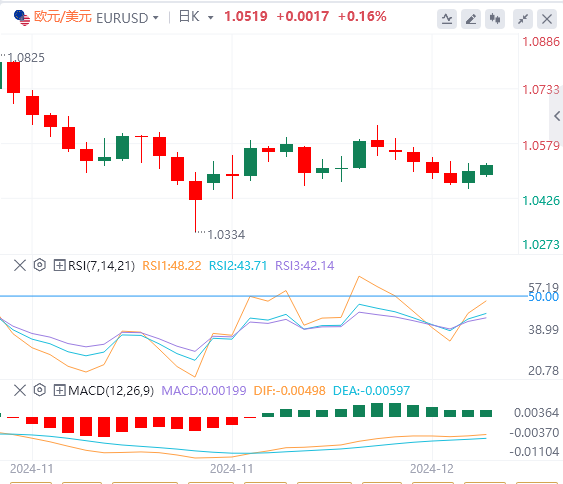This screenshot has width=563, height=484.
Task: Remove the RSI indicator panel
Action: click(20, 266)
